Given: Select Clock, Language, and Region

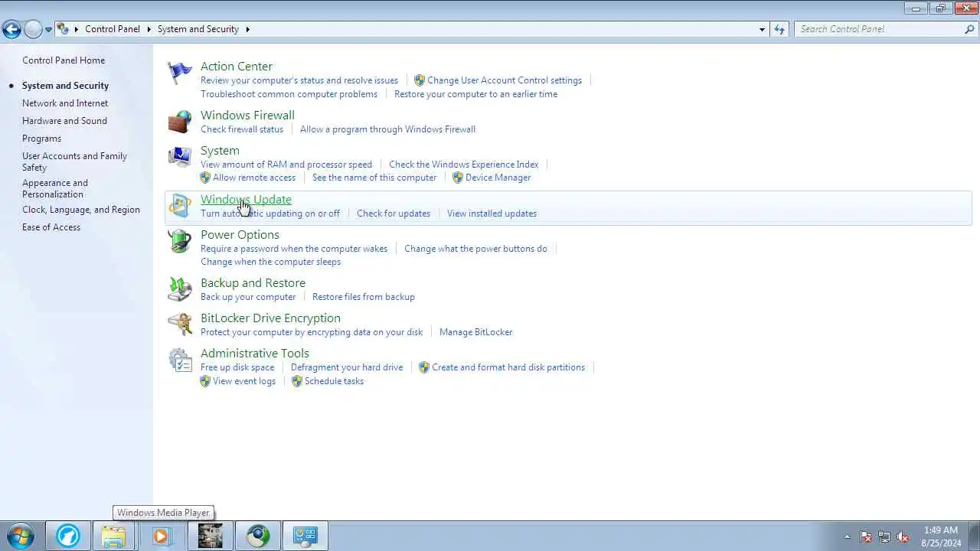Looking at the screenshot, I should [81, 210].
